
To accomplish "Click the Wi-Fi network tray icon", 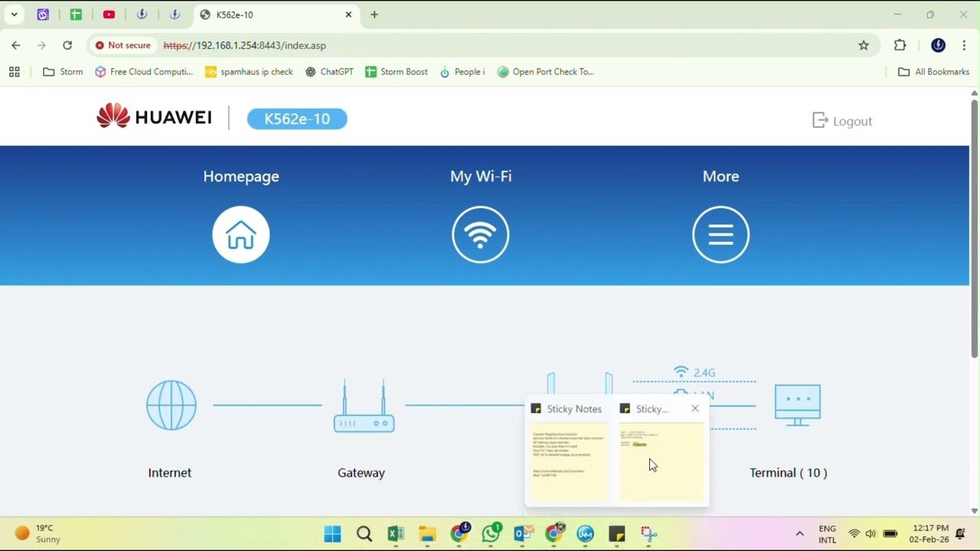I will 854,533.
